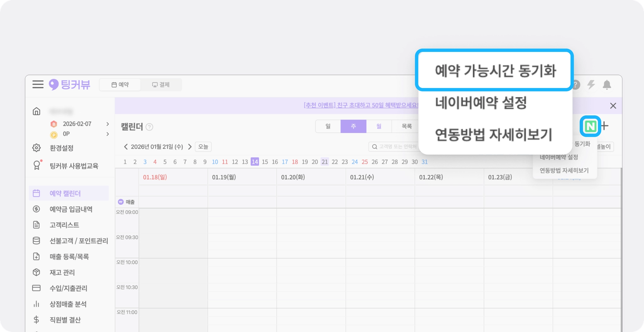Open 매출 등록/목록 file-plus icon
Image resolution: width=644 pixels, height=332 pixels.
pyautogui.click(x=36, y=256)
